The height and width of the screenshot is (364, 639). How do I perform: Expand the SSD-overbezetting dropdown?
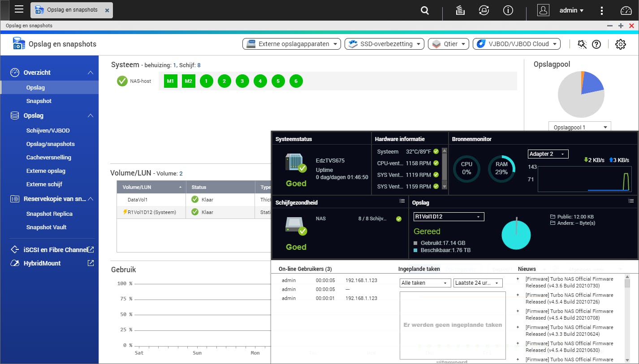click(384, 44)
